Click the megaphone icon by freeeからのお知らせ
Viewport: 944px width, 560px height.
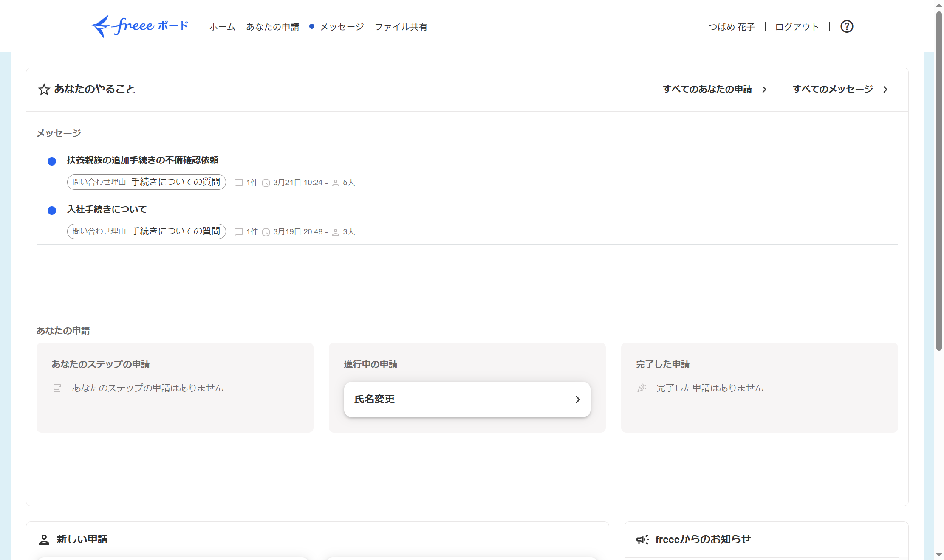pyautogui.click(x=642, y=540)
